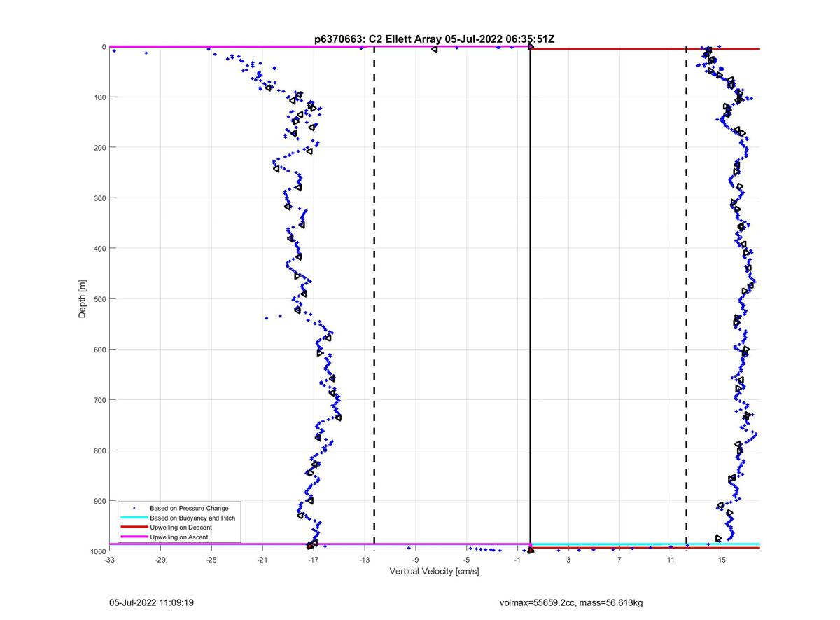Click the left dashed vertical line near -12
Viewport: 840px width, 620px height.
(x=374, y=294)
